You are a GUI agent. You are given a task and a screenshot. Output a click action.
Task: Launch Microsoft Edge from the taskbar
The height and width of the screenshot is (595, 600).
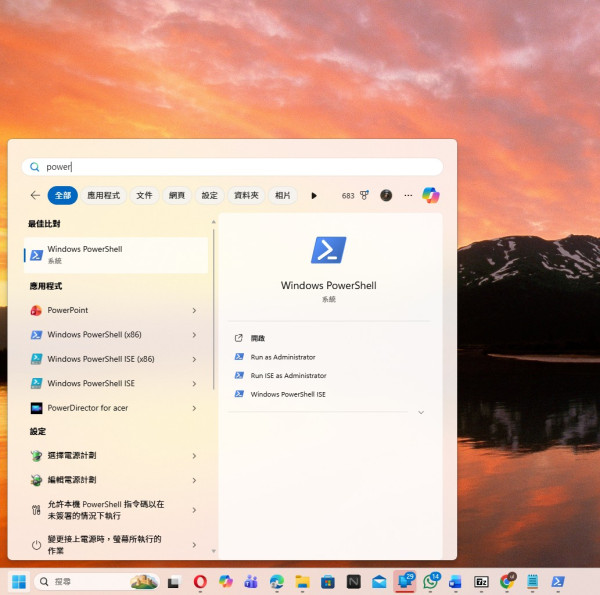277,582
